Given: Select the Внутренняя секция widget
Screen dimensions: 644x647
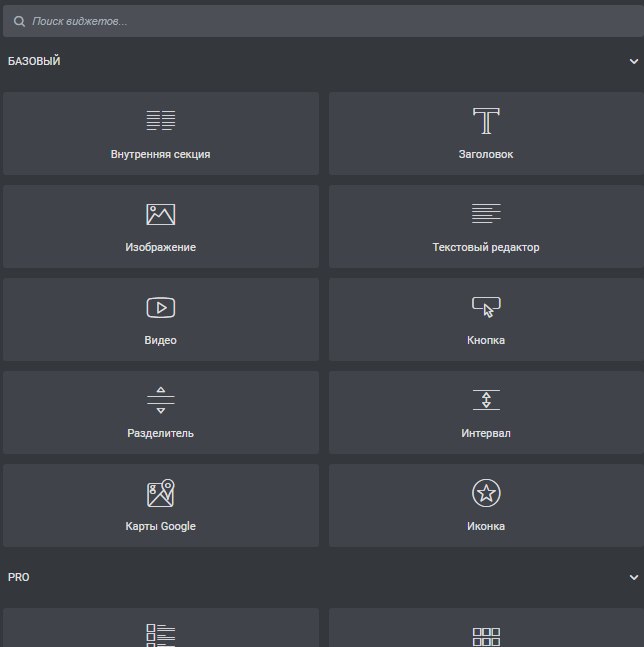Looking at the screenshot, I should (161, 133).
